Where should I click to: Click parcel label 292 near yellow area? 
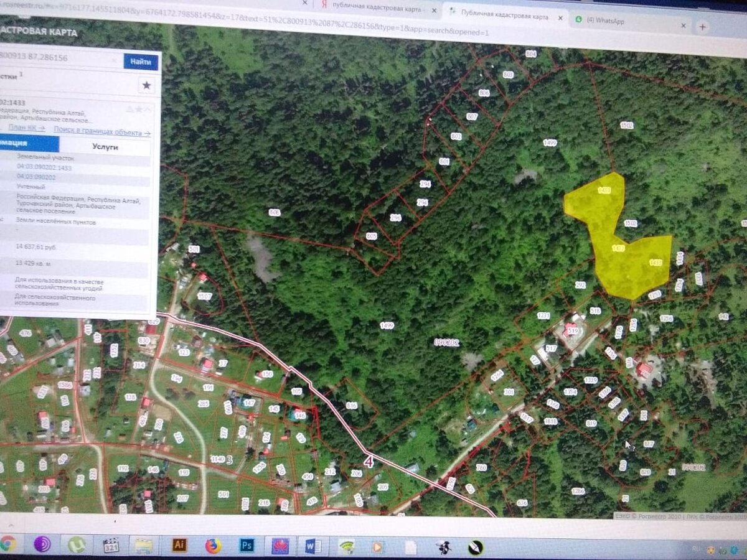click(x=580, y=285)
